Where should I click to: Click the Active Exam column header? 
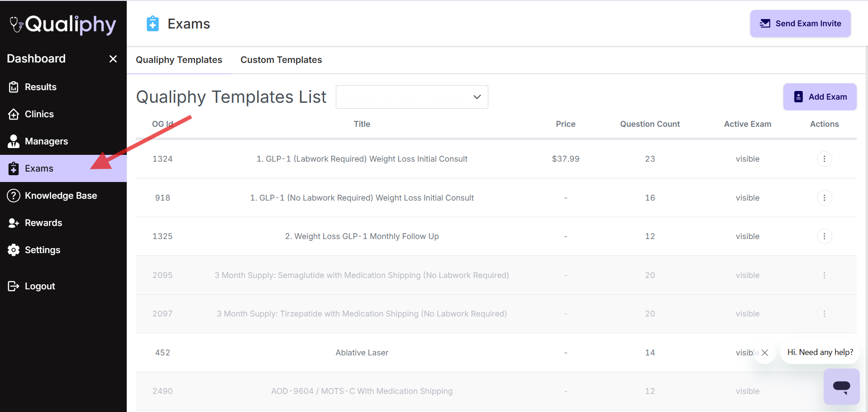[748, 124]
